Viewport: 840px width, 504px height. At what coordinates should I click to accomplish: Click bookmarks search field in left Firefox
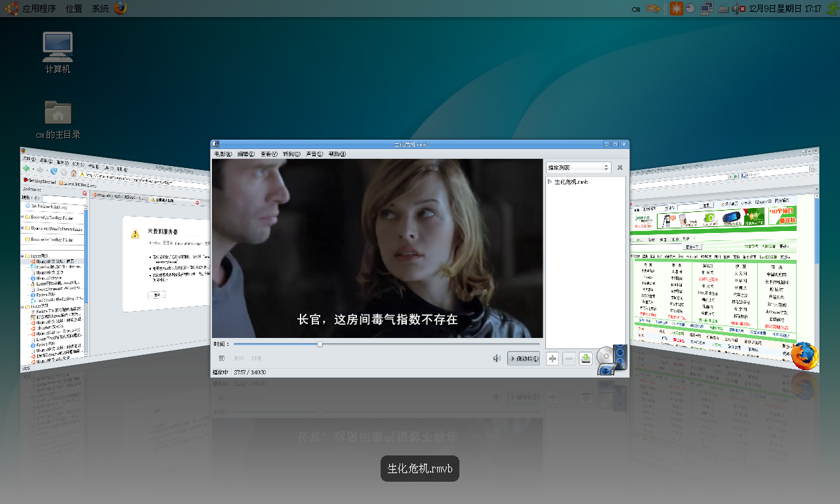point(63,199)
